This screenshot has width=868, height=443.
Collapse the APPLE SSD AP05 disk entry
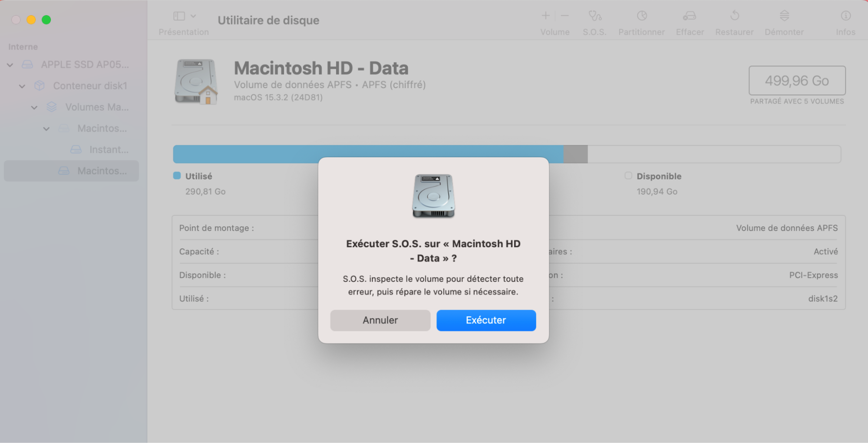coord(10,65)
